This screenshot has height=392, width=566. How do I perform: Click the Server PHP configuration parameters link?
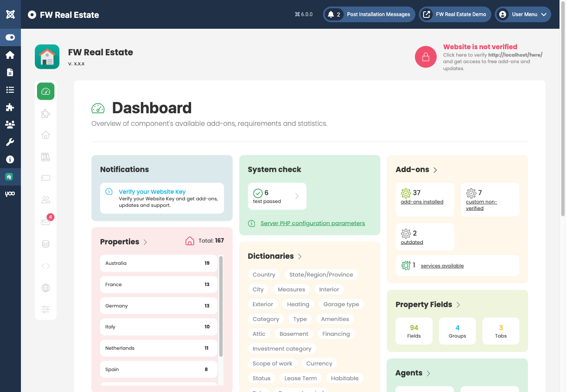[x=313, y=223]
